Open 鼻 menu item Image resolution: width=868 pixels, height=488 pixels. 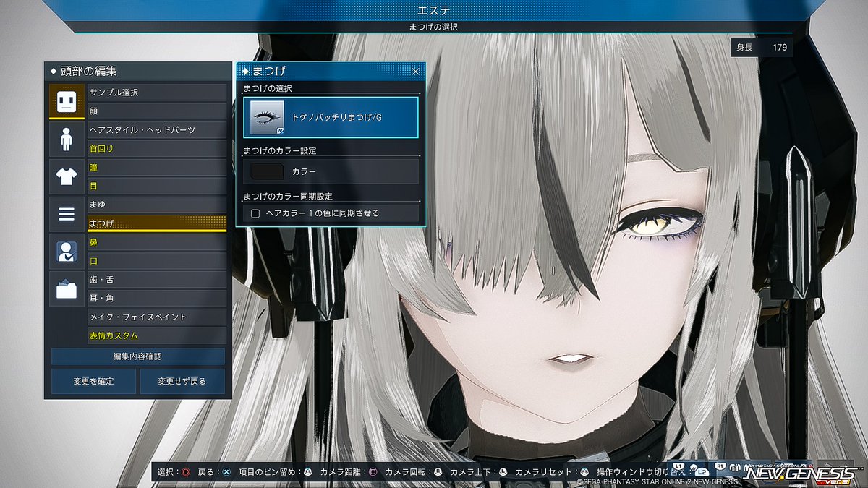pos(157,242)
